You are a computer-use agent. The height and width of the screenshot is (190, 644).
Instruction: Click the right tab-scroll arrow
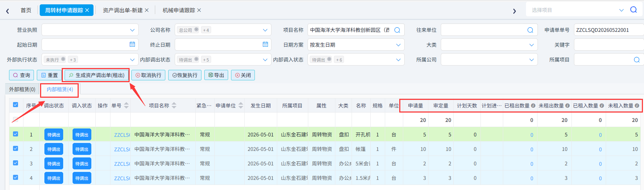point(514,11)
